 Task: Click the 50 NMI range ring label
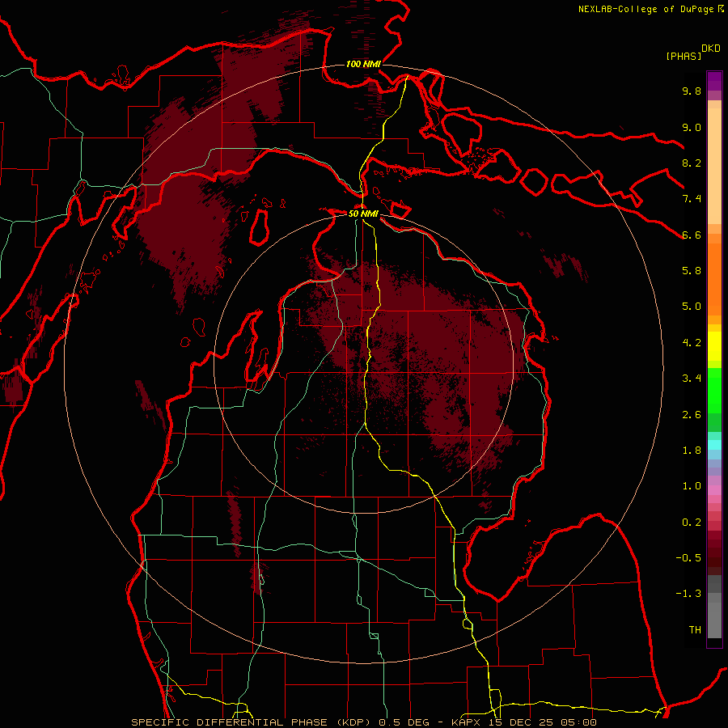[363, 214]
